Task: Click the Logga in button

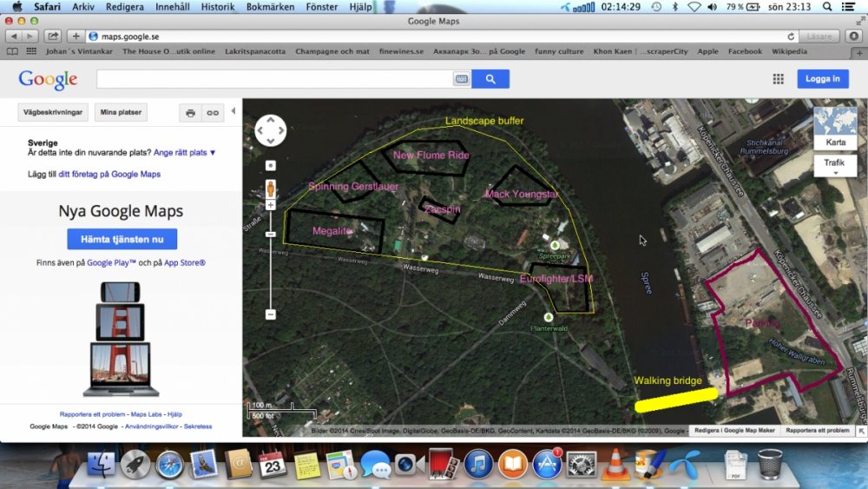Action: (x=822, y=79)
